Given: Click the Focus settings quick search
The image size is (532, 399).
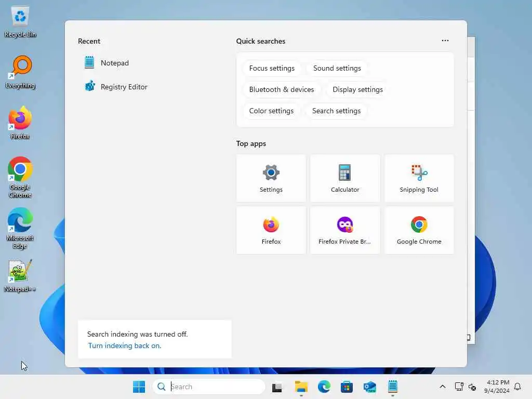Looking at the screenshot, I should tap(272, 68).
